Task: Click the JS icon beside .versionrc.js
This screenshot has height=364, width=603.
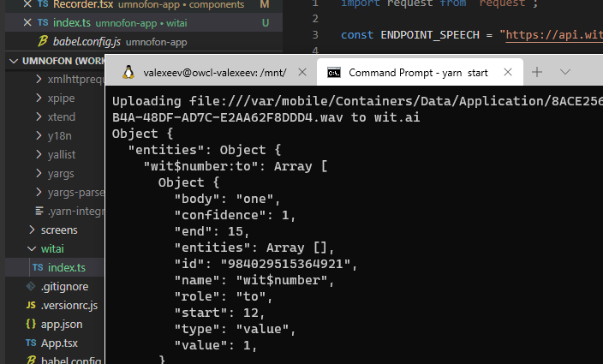Action: tap(31, 305)
